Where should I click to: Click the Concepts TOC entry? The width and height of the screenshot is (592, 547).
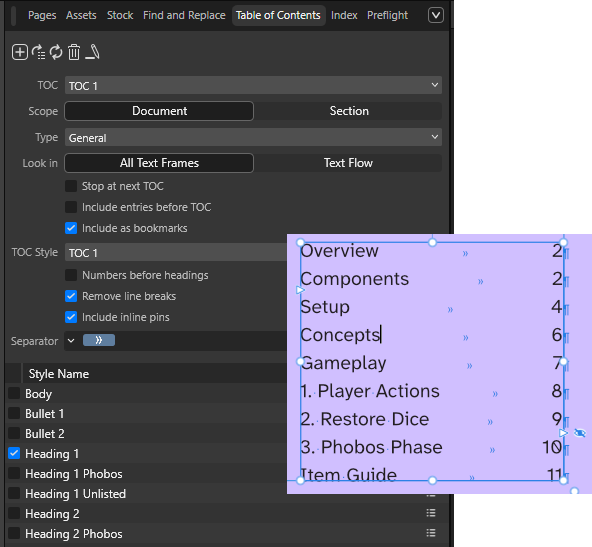point(340,335)
